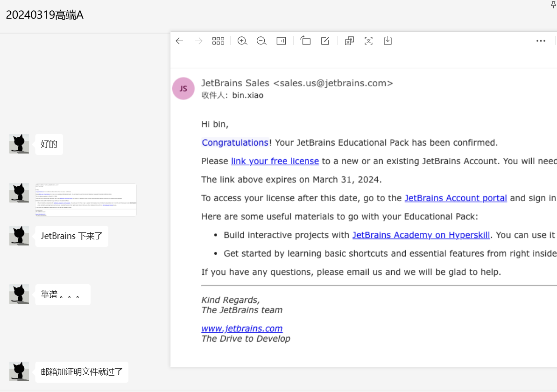Click the cat avatar beside the image message

(x=19, y=193)
